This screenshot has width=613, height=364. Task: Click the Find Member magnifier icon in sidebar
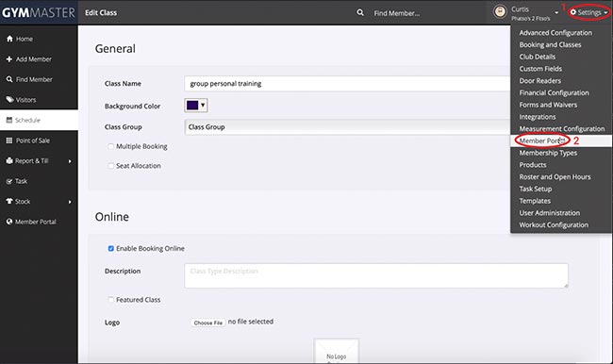[x=9, y=79]
